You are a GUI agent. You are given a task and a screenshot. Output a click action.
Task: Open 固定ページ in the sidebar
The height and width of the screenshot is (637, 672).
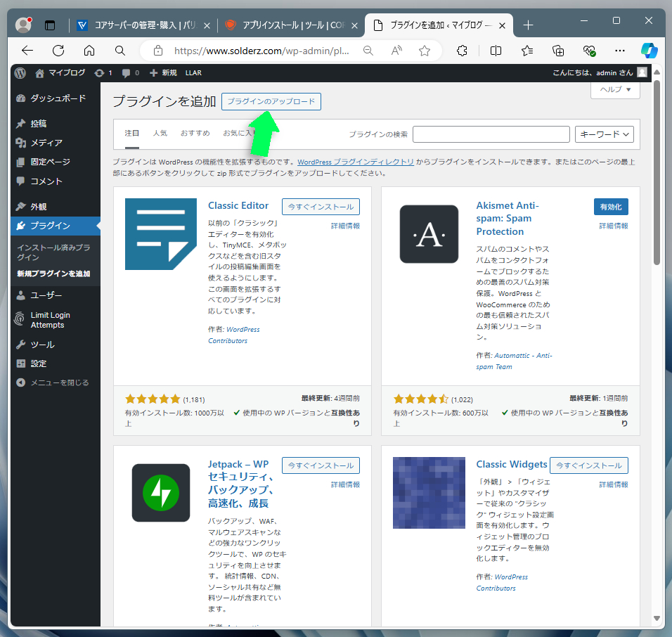[56, 162]
